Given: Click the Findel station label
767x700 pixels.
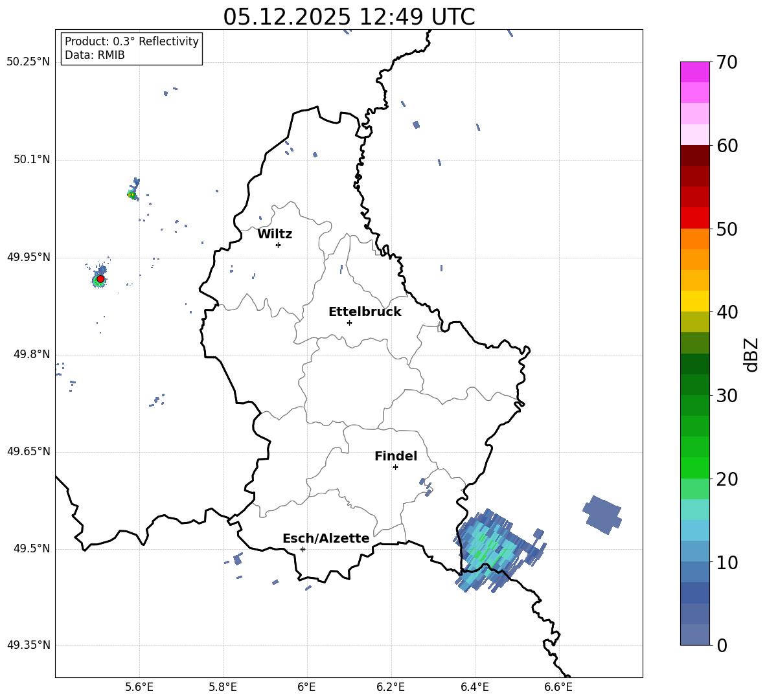Looking at the screenshot, I should pos(396,456).
